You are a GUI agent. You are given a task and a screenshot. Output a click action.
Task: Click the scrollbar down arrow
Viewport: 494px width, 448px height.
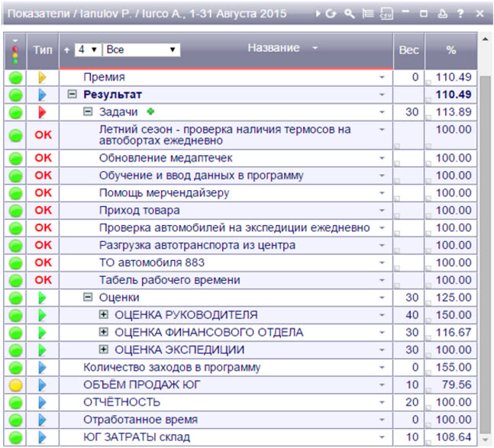click(x=485, y=440)
